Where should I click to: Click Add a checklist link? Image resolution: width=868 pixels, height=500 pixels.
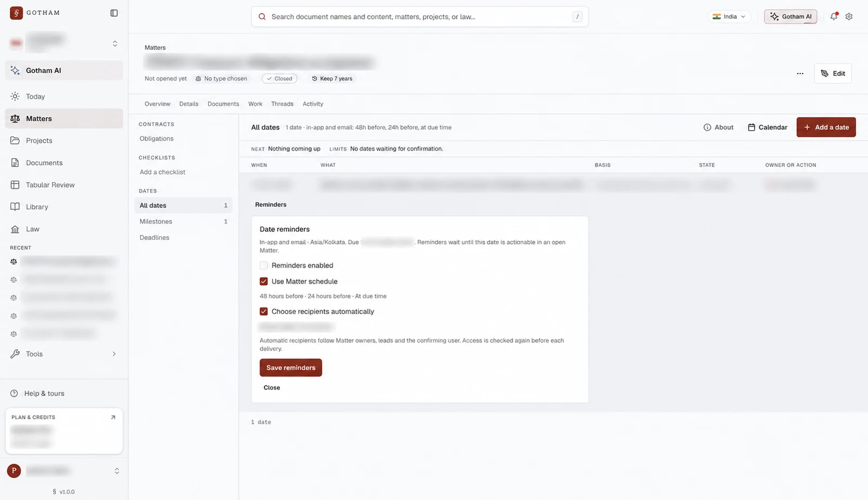coord(162,172)
